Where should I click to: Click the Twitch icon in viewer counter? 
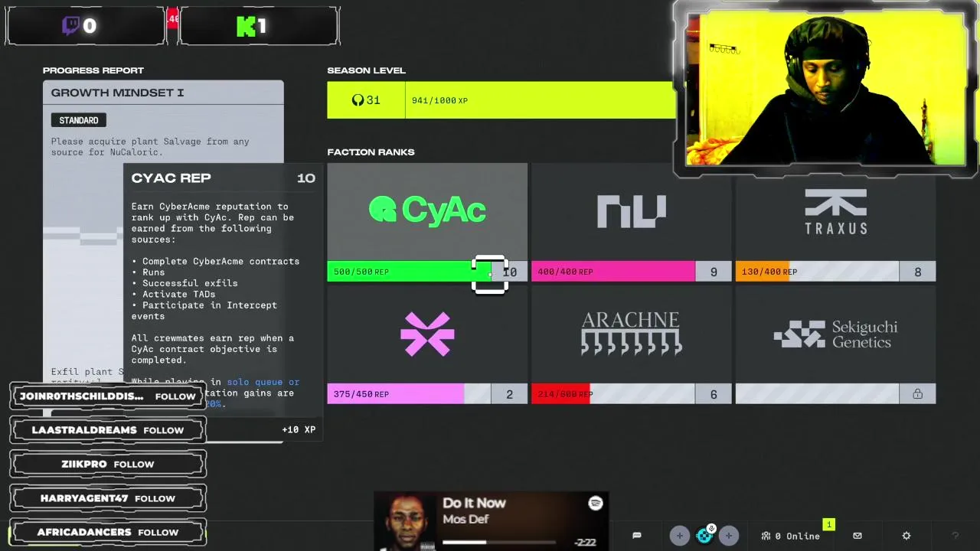[70, 26]
